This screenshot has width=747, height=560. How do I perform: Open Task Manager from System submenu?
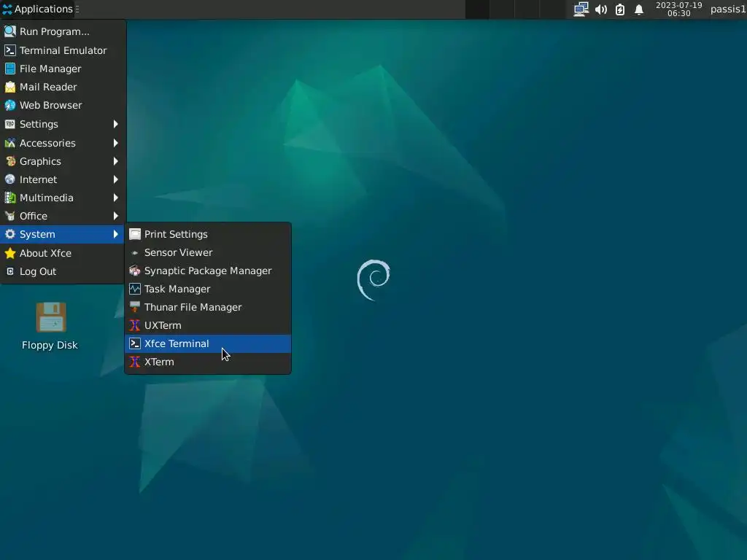click(x=208, y=289)
